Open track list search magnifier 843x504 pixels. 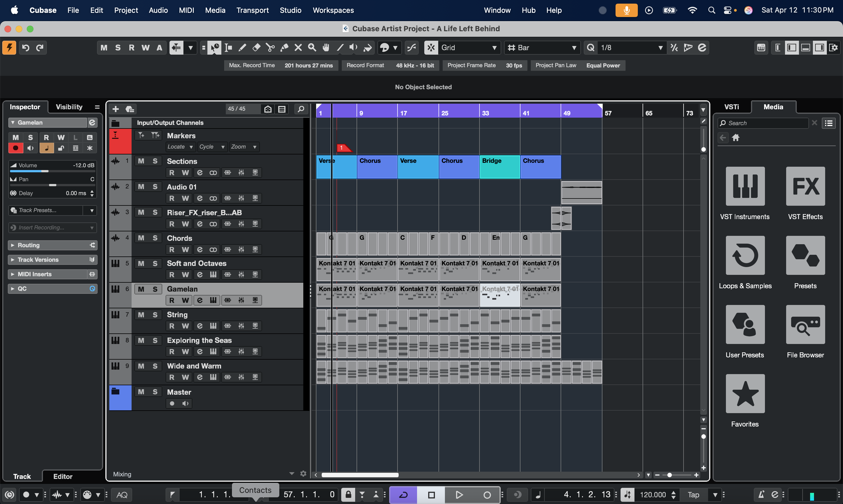tap(301, 109)
